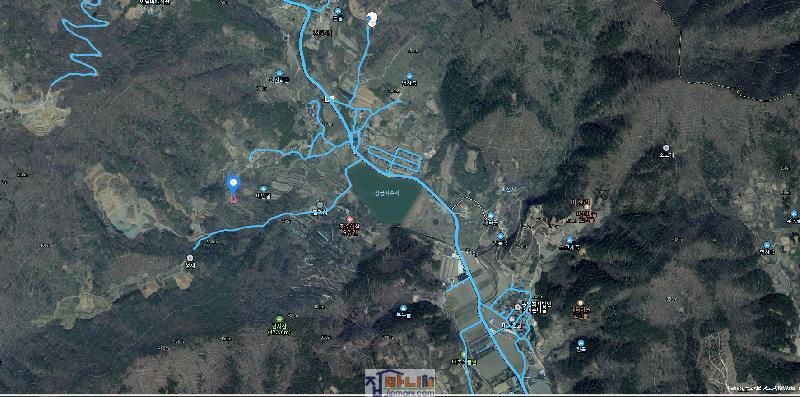Open the blue marker south of the reservoir hill
800x397 pixels.
(x=403, y=308)
